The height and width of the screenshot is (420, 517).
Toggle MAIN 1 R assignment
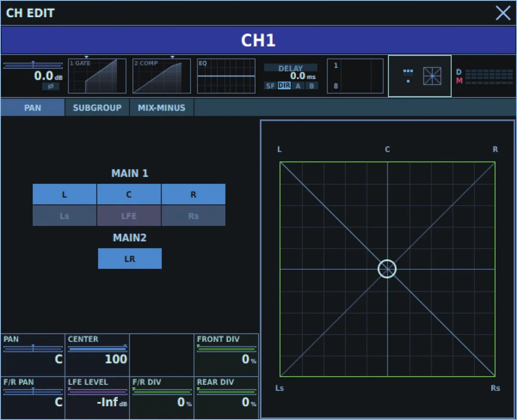click(193, 195)
